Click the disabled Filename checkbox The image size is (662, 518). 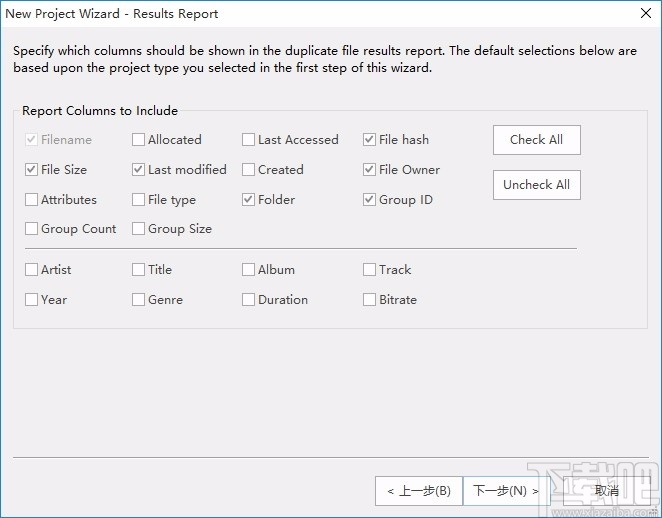tap(31, 140)
